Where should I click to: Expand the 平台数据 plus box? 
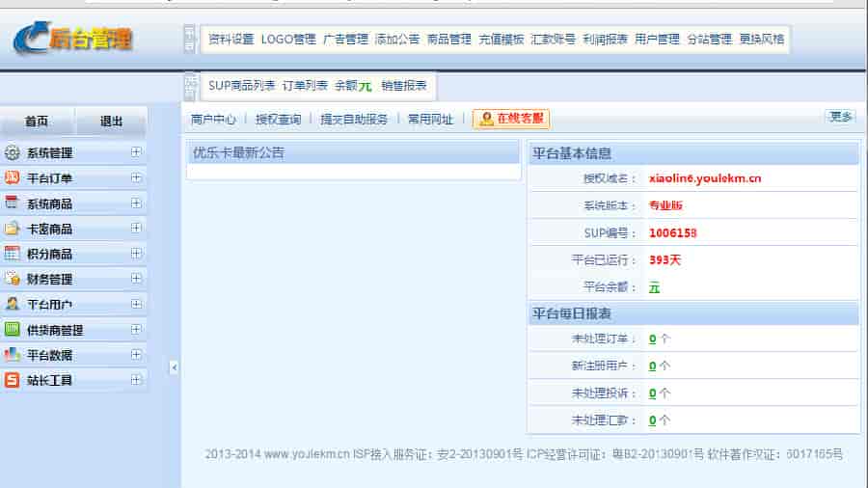point(136,355)
